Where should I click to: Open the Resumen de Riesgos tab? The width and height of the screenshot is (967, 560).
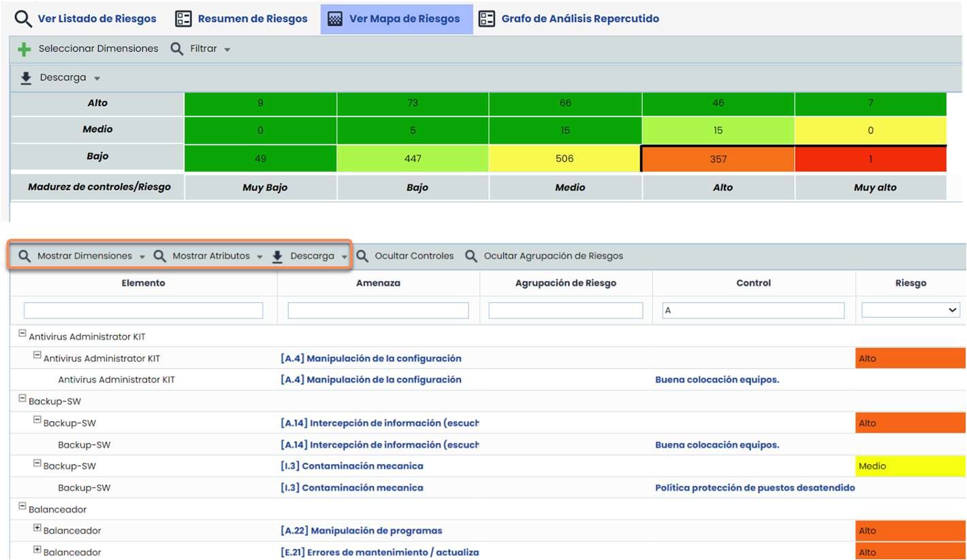click(252, 19)
